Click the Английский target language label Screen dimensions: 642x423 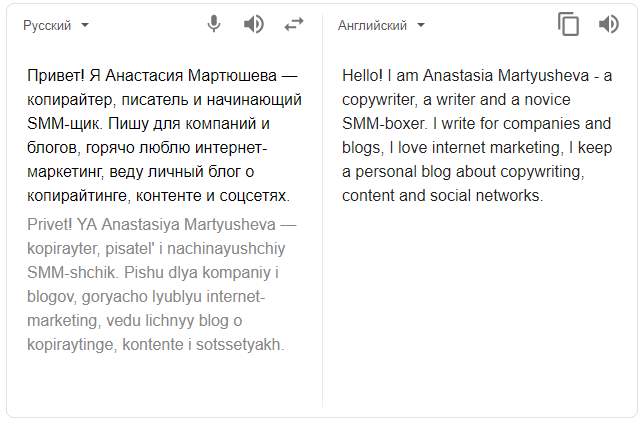point(372,26)
